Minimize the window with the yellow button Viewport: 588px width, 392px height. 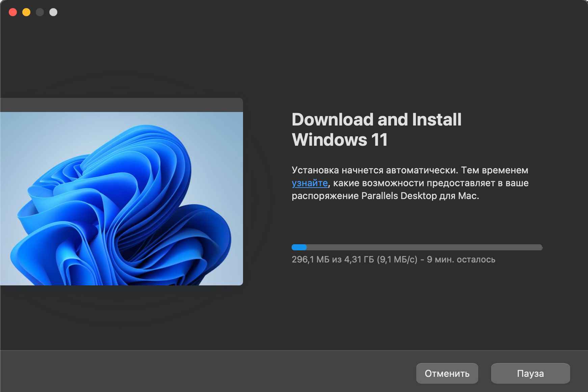pyautogui.click(x=26, y=12)
